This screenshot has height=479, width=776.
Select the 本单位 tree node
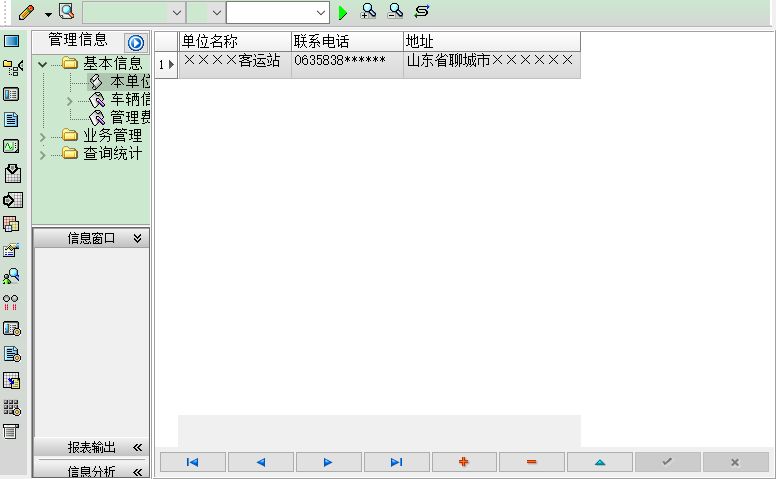(x=130, y=81)
